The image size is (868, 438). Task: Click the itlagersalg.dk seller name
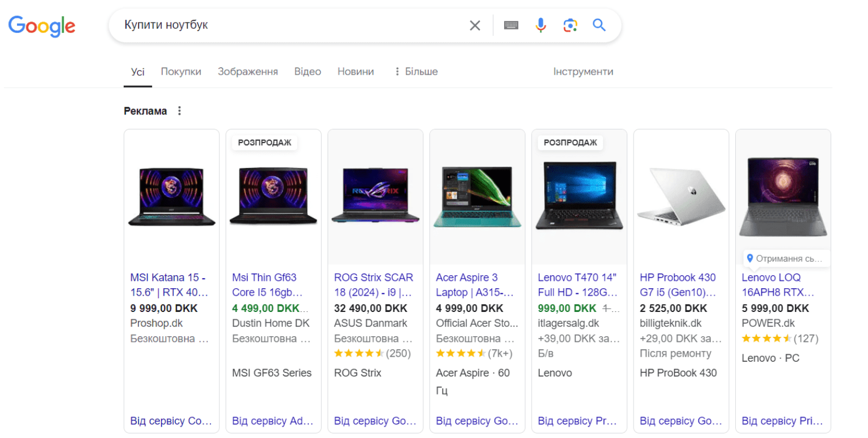click(568, 323)
